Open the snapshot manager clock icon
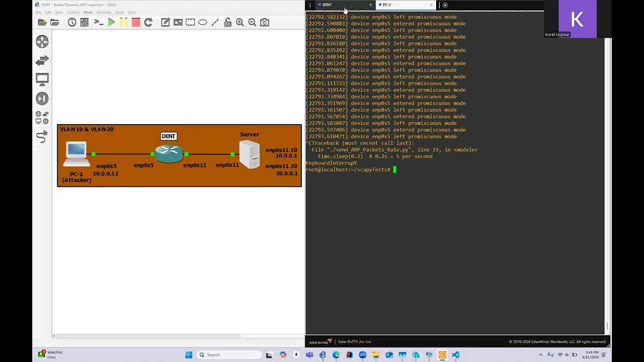The height and width of the screenshot is (362, 644). coord(72,22)
